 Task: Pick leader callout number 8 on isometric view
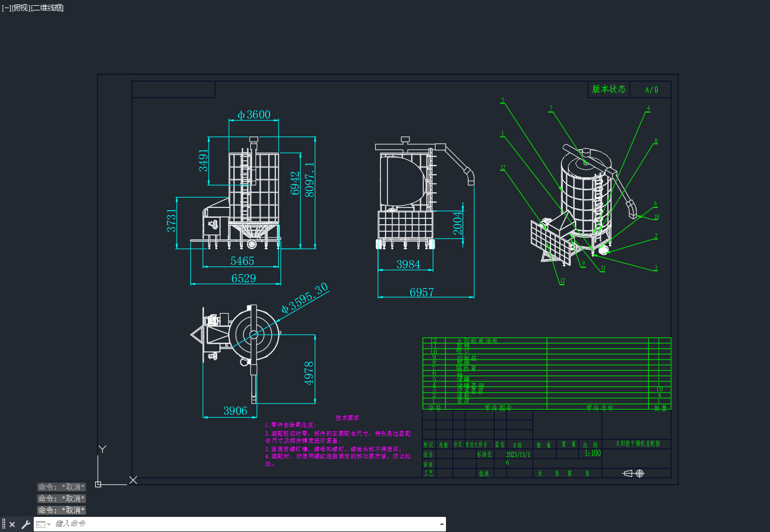click(656, 141)
